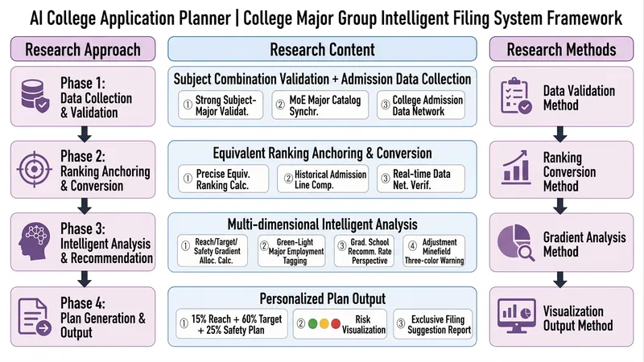Click the target crosshair icon in Phase 2

[x=35, y=169]
